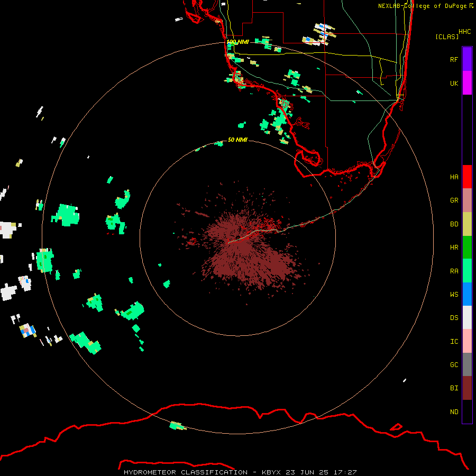
Task: Click the UK magenta legend color swatch
Action: (x=467, y=83)
